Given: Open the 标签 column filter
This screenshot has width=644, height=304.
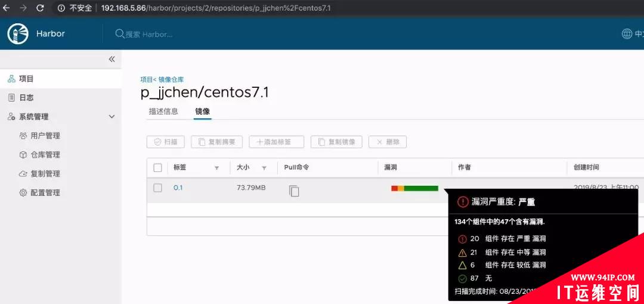Looking at the screenshot, I should pyautogui.click(x=217, y=168).
